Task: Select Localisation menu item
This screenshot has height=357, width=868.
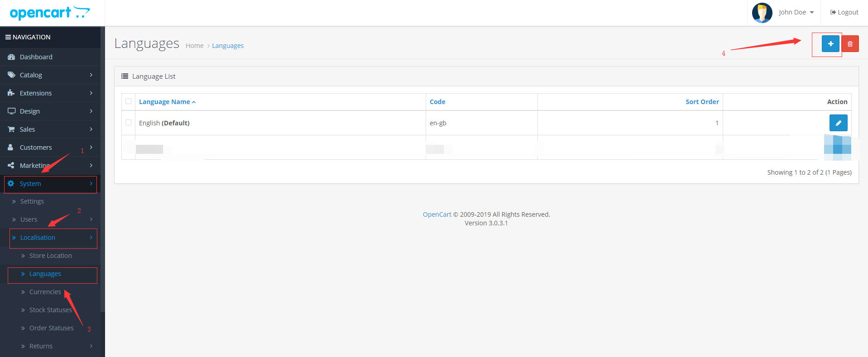Action: point(38,238)
